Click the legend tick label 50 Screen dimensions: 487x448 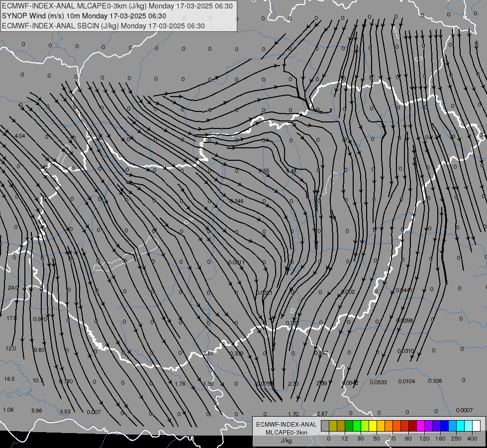[x=377, y=439]
